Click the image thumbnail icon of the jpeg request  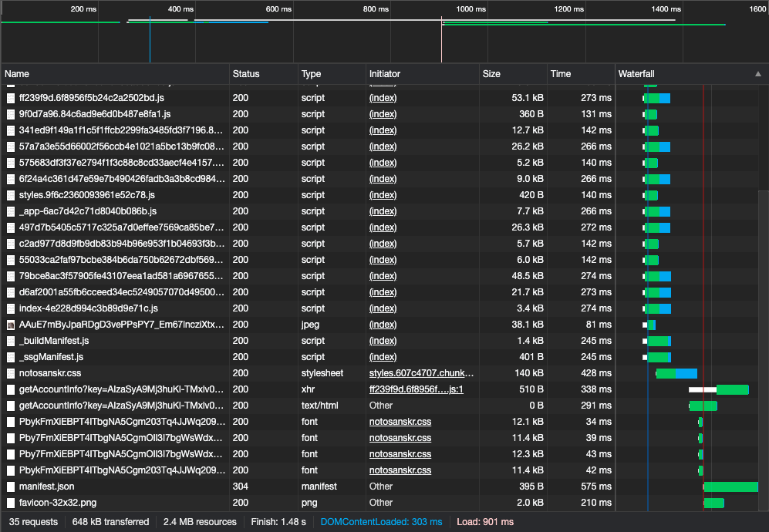click(11, 325)
